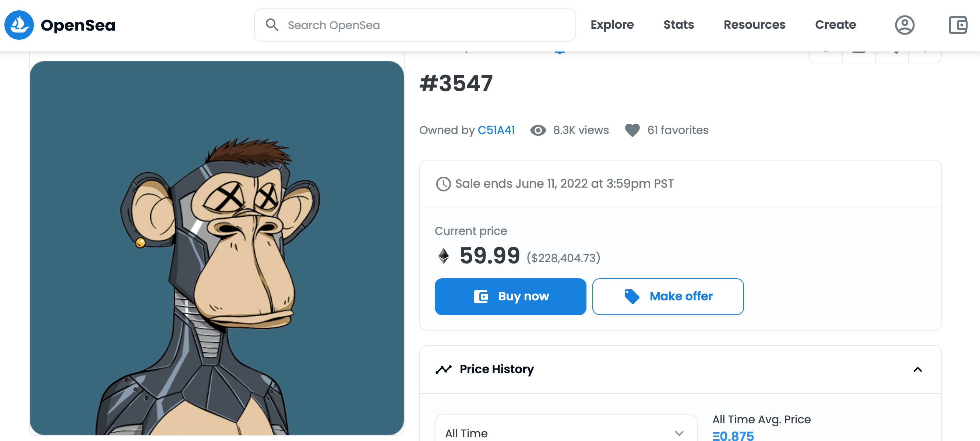Open the Resources menu
This screenshot has height=441, width=980.
(x=754, y=25)
